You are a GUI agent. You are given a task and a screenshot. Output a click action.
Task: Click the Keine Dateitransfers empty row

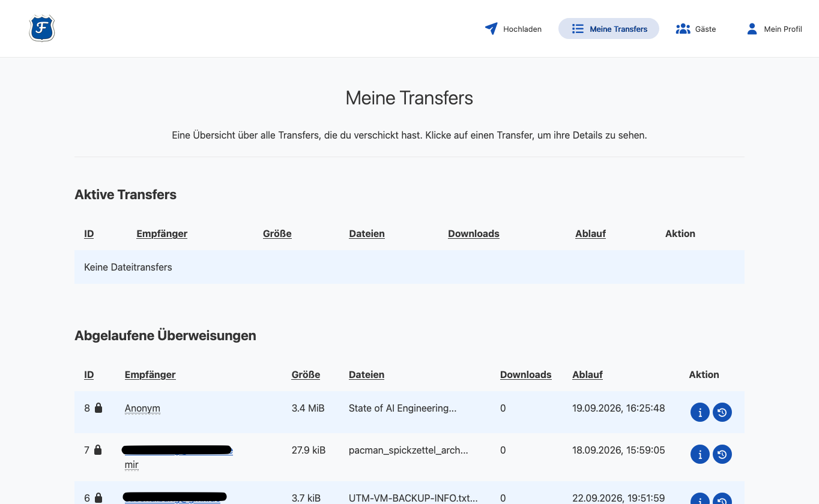pyautogui.click(x=409, y=267)
